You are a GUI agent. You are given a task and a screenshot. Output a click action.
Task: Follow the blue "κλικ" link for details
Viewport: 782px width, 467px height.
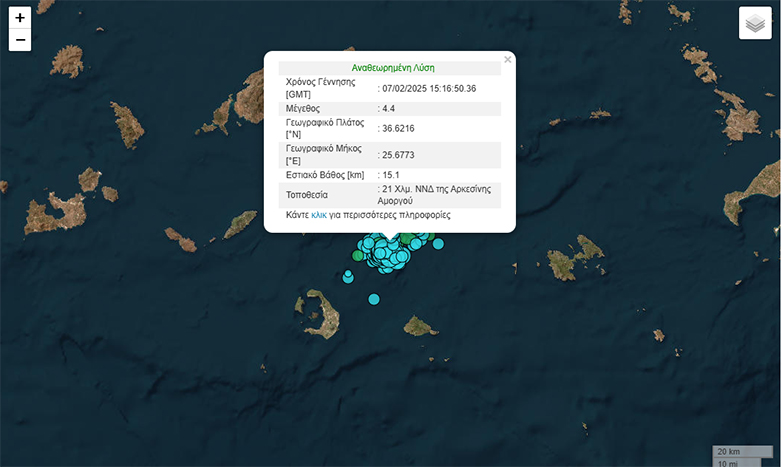coord(319,215)
